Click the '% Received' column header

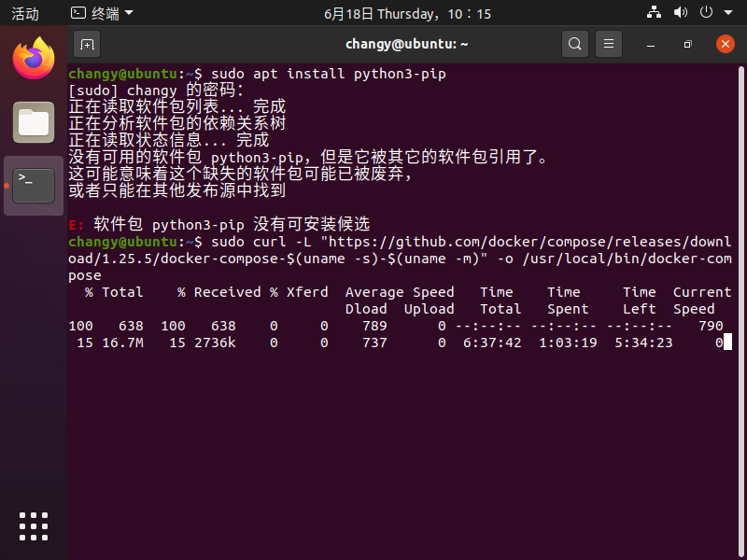point(218,292)
